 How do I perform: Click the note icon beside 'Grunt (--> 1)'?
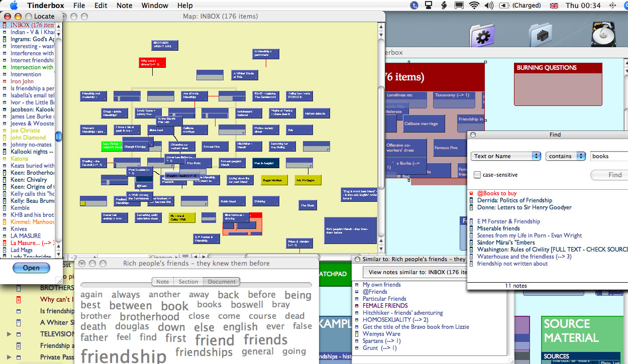(x=358, y=348)
